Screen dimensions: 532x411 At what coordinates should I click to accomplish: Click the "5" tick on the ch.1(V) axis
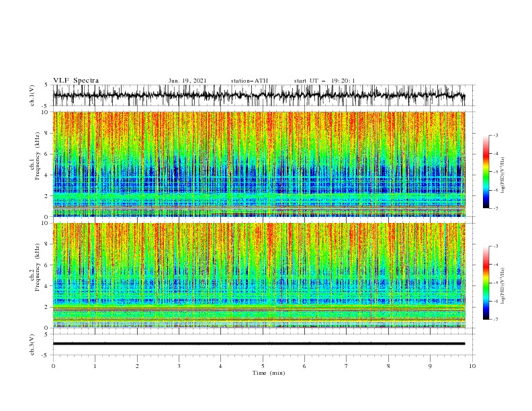[46, 85]
